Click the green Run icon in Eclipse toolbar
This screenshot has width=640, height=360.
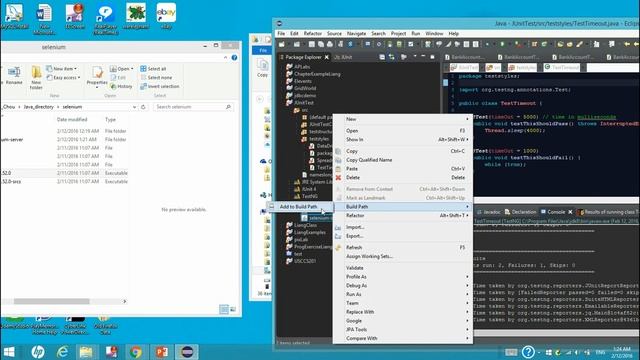coord(502,44)
